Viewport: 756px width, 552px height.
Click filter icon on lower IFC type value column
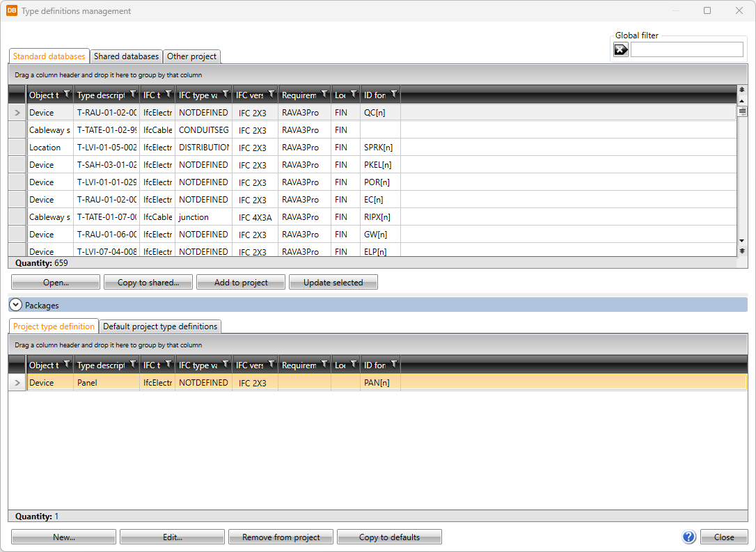tap(226, 364)
